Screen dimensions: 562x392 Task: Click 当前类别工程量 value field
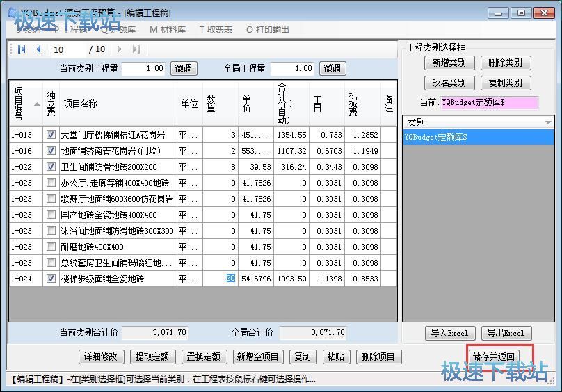click(143, 68)
